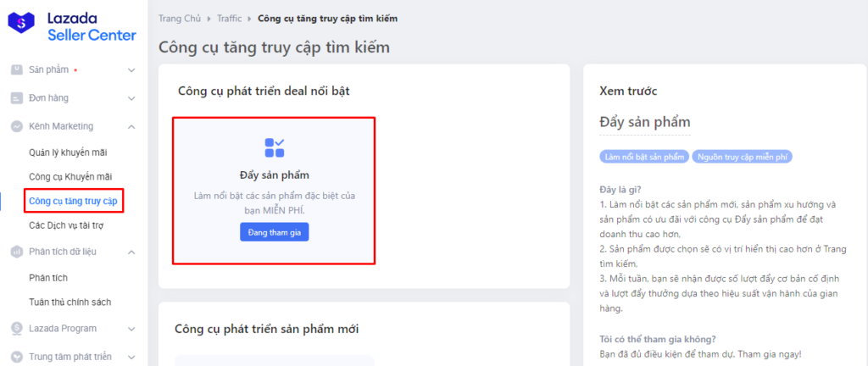Screen dimensions: 868x366
Task: Click the Đẩy sản phẩm grid icon
Action: (x=274, y=147)
